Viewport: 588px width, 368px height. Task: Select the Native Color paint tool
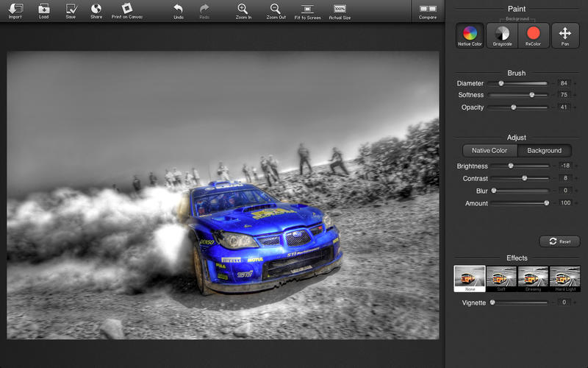[470, 35]
